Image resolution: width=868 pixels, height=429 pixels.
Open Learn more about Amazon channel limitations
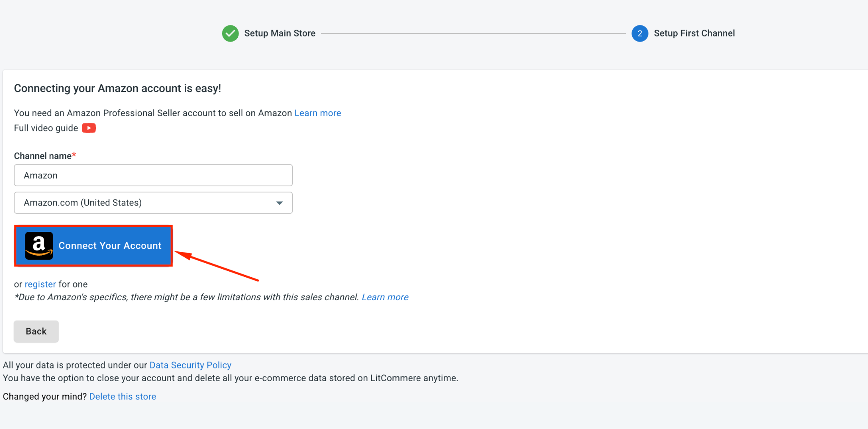385,297
